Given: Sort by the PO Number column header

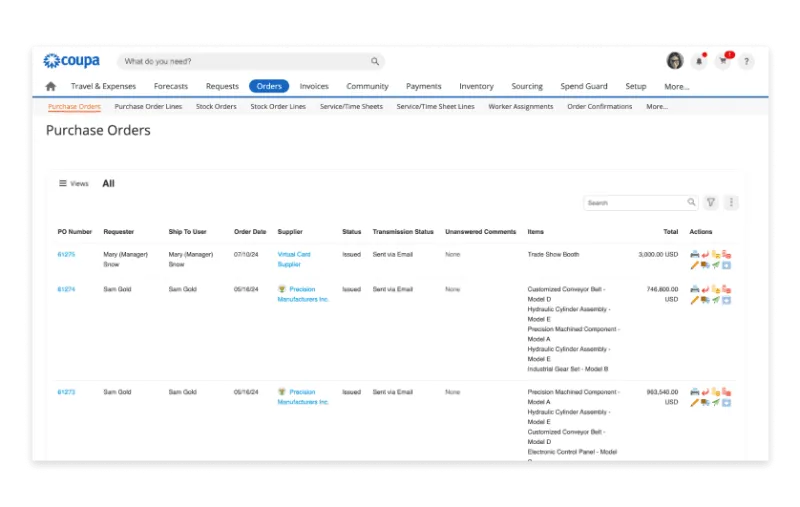Looking at the screenshot, I should tap(74, 232).
